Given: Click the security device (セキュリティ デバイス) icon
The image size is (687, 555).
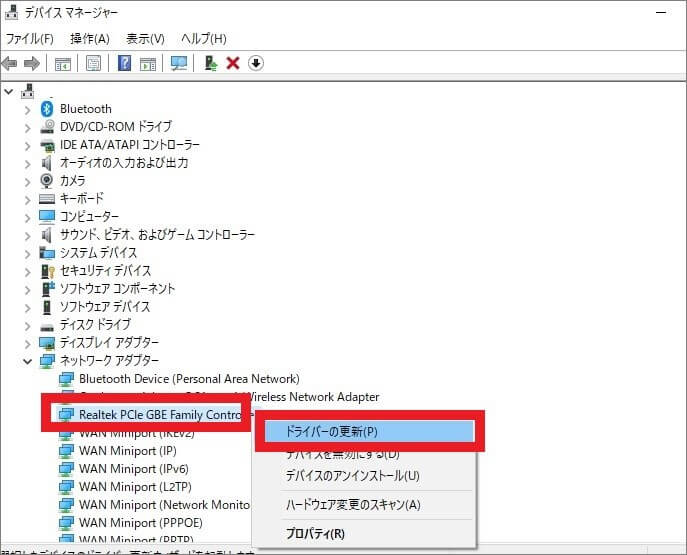Looking at the screenshot, I should (x=47, y=271).
